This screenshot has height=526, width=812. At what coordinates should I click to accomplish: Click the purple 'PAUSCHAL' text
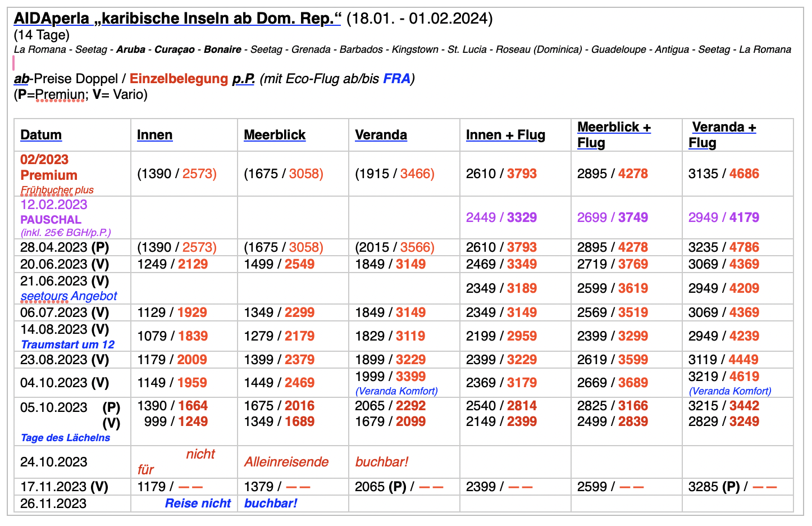pyautogui.click(x=51, y=220)
